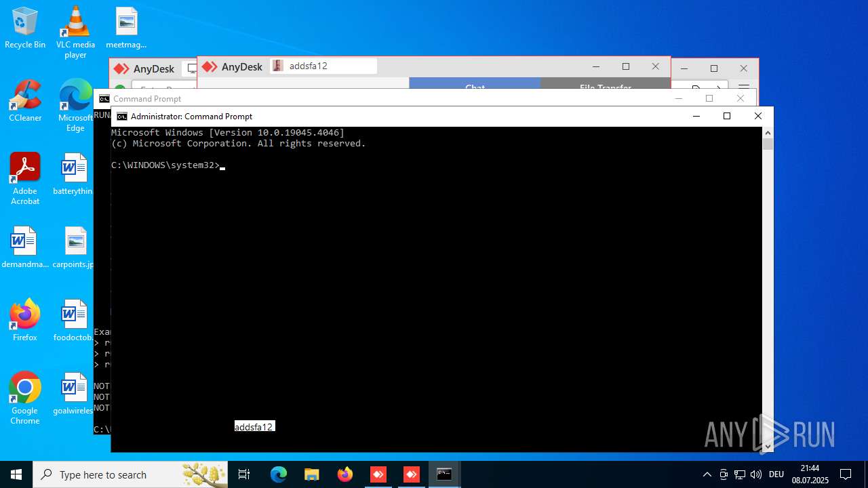868x488 pixels.
Task: Select the demandma Word document icon
Action: (25, 248)
